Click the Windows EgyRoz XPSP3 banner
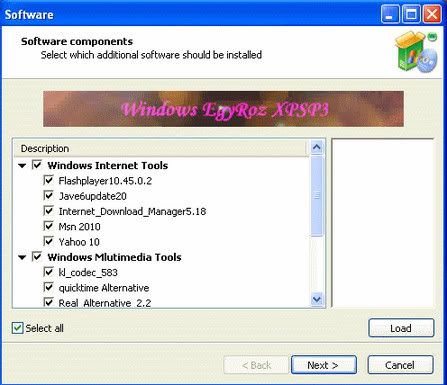 click(x=223, y=109)
